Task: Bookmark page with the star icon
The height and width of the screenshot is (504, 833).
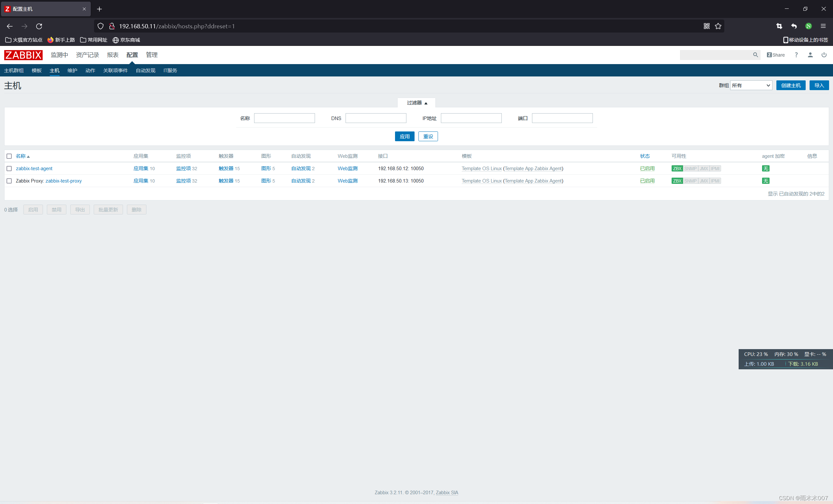Action: 718,26
